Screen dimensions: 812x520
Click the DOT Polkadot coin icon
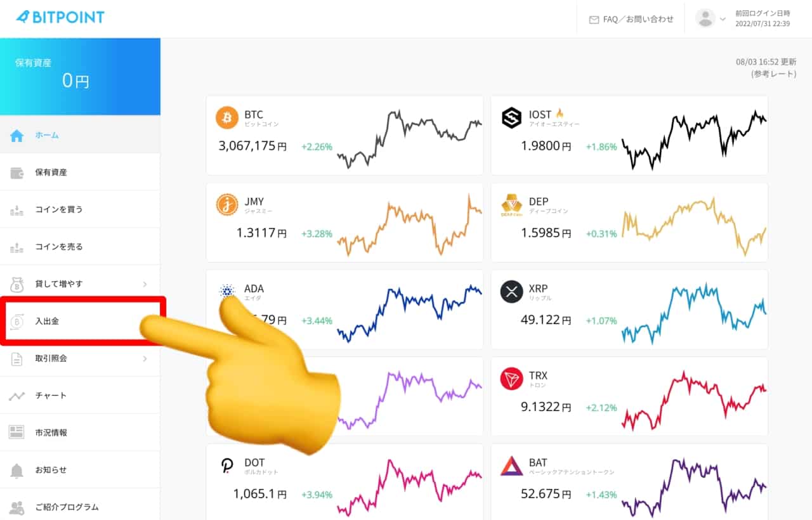click(227, 465)
